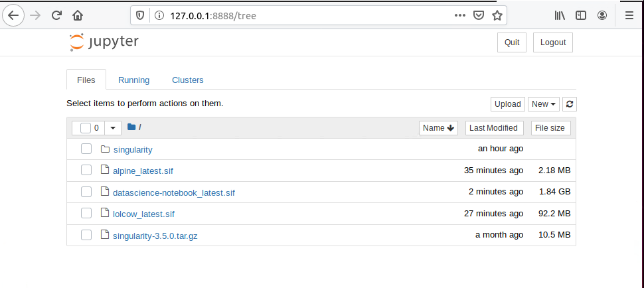The image size is (644, 288).
Task: Click the Jupyter logo
Action: click(x=104, y=42)
